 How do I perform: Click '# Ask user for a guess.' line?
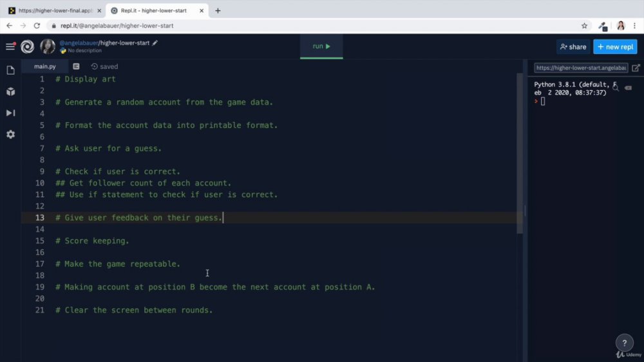109,148
